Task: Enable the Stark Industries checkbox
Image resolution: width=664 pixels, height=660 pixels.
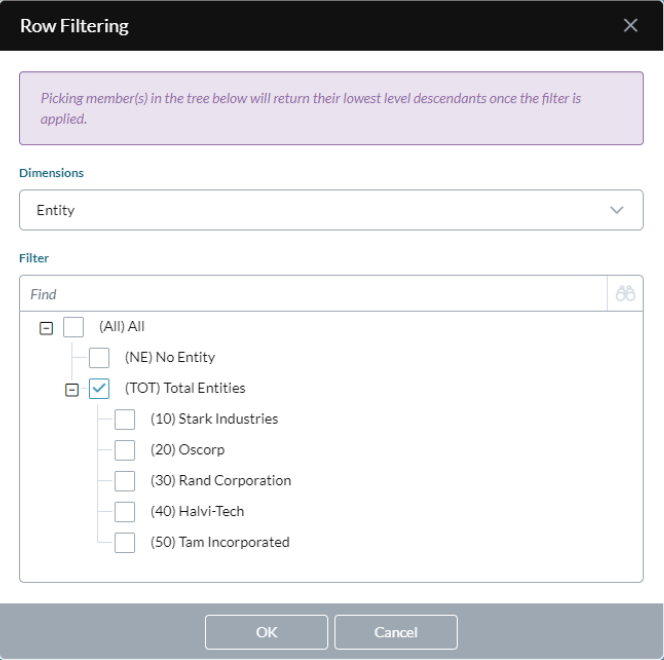Action: coord(125,420)
